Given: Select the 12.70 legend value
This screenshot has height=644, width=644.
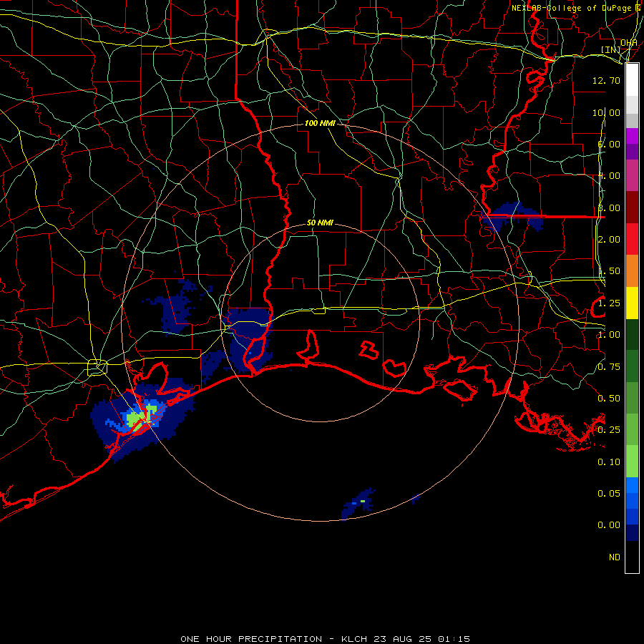Looking at the screenshot, I should (606, 80).
